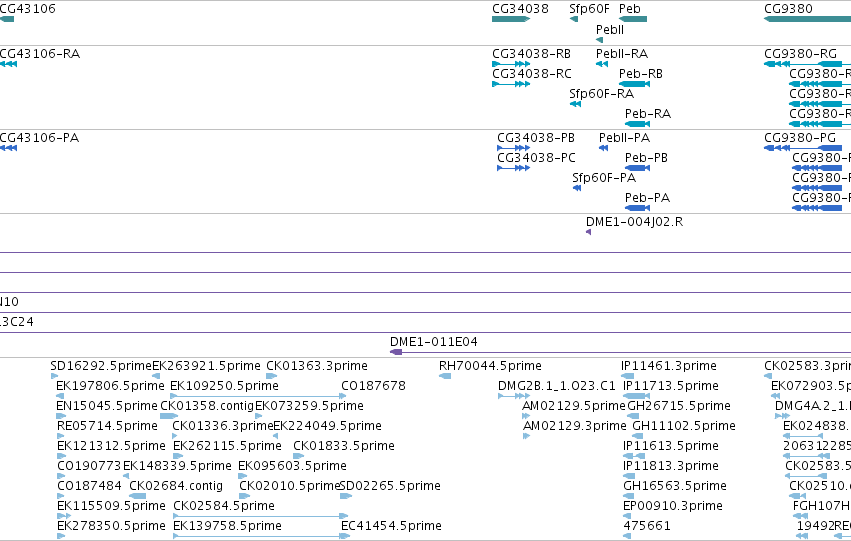Click the CO190773 EST label
This screenshot has height=541, width=851.
point(90,466)
